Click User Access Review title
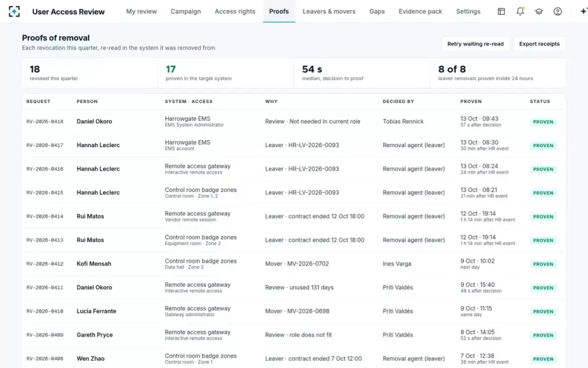The image size is (588, 368). point(69,11)
